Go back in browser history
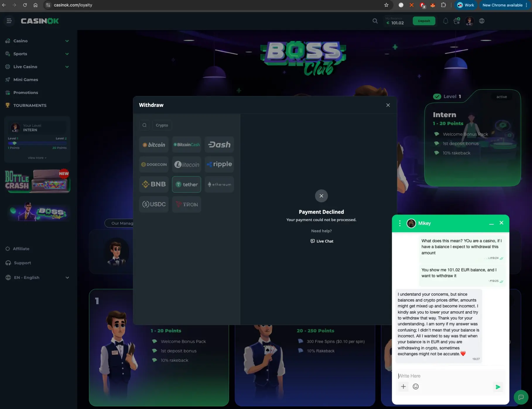Screen dimensions: 532x409 [x=4, y=5]
